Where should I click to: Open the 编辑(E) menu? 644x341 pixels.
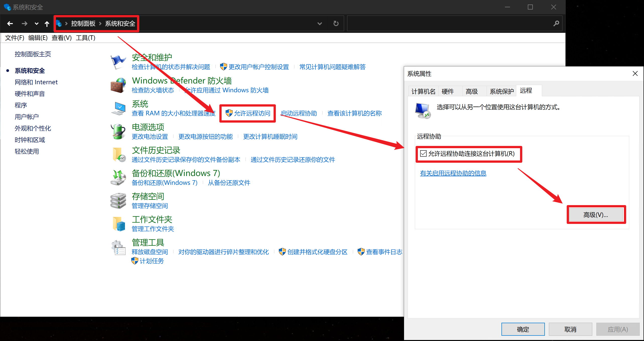coord(38,38)
